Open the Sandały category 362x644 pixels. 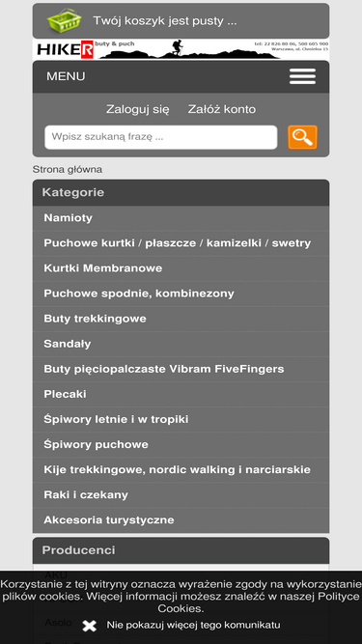pos(181,344)
